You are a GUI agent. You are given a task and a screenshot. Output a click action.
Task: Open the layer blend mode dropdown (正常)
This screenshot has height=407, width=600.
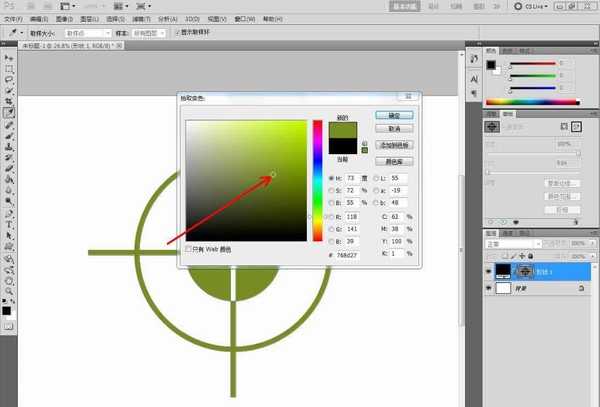[x=513, y=242]
